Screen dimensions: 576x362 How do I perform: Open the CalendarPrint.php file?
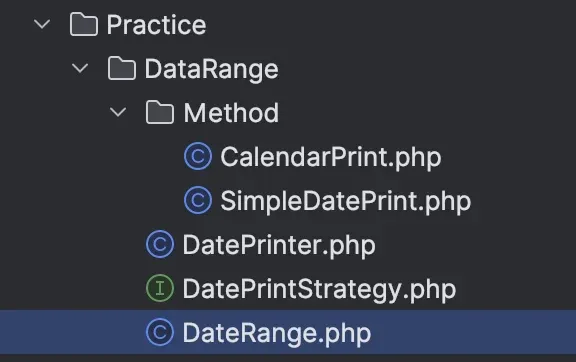[x=331, y=158]
